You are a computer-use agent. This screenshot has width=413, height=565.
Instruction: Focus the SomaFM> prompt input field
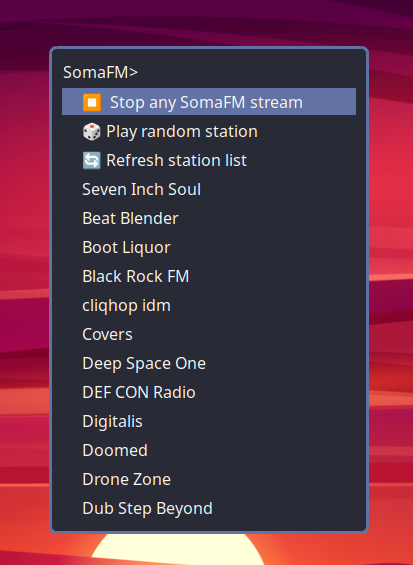pyautogui.click(x=209, y=72)
